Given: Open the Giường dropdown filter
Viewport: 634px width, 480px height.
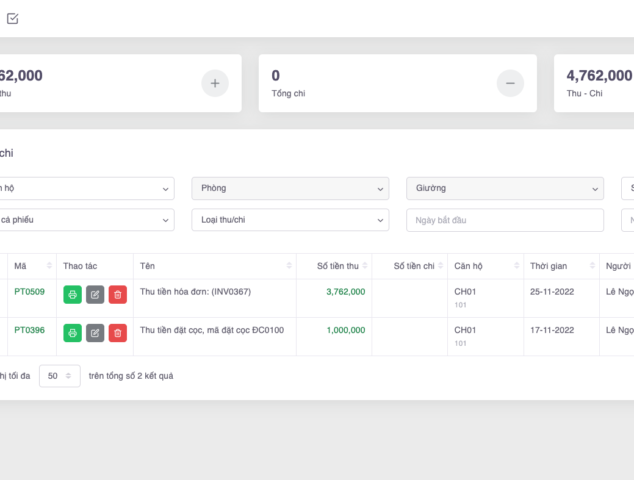Looking at the screenshot, I should (x=504, y=188).
